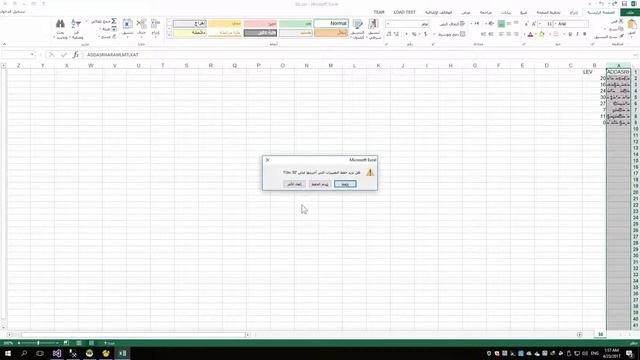Viewport: 640px width, 360px height.
Task: Open the Conditional Formatting icon menu
Action: (x=374, y=24)
